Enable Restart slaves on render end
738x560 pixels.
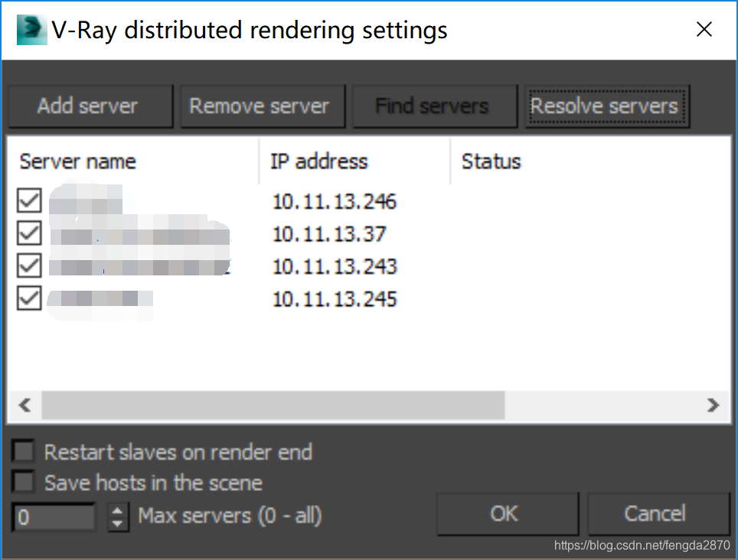pyautogui.click(x=23, y=451)
